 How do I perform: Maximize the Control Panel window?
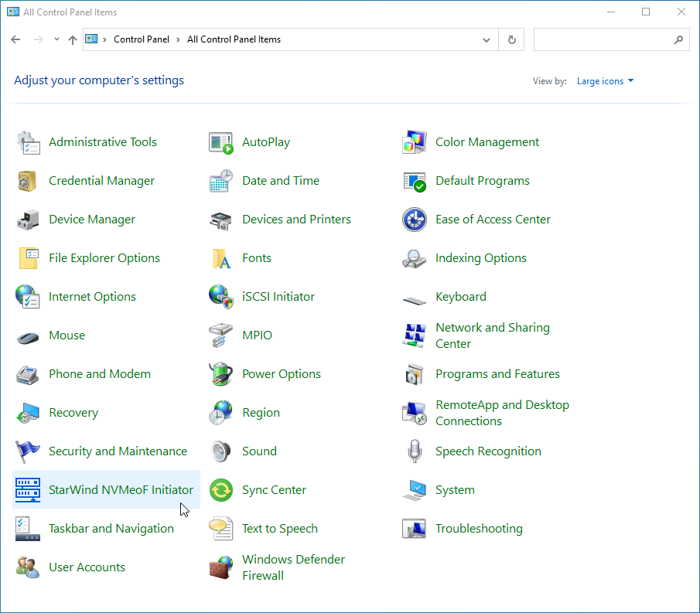(646, 12)
